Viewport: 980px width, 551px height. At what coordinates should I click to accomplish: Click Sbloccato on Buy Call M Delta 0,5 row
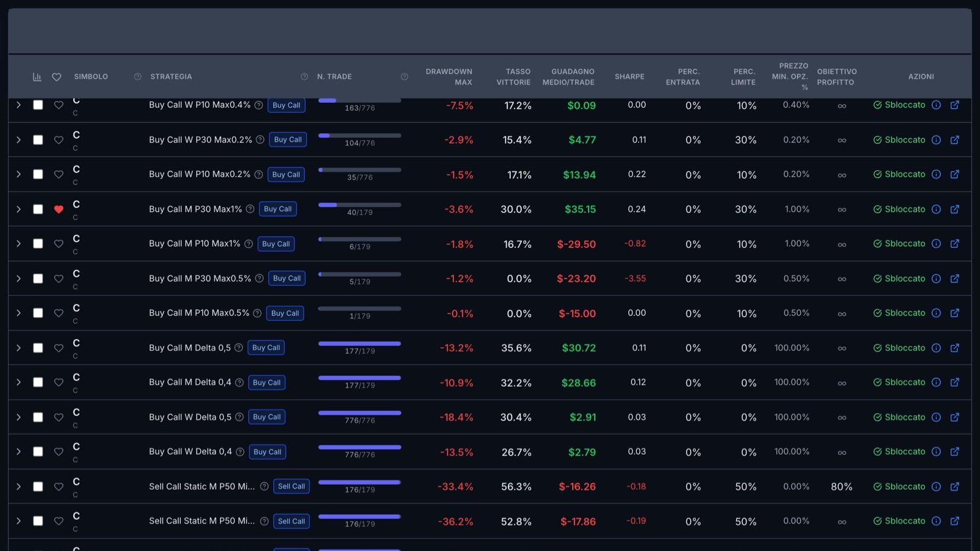899,348
